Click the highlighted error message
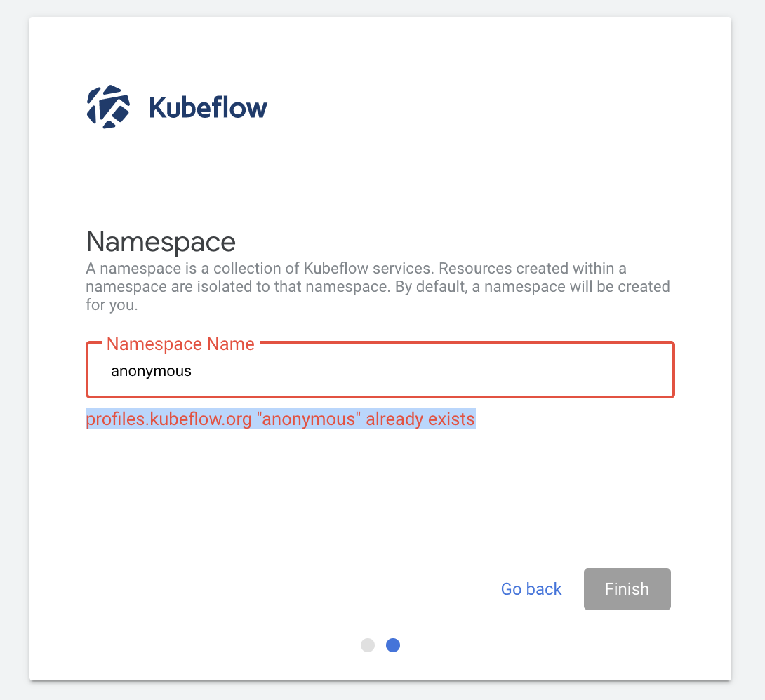This screenshot has width=765, height=700. pos(280,419)
